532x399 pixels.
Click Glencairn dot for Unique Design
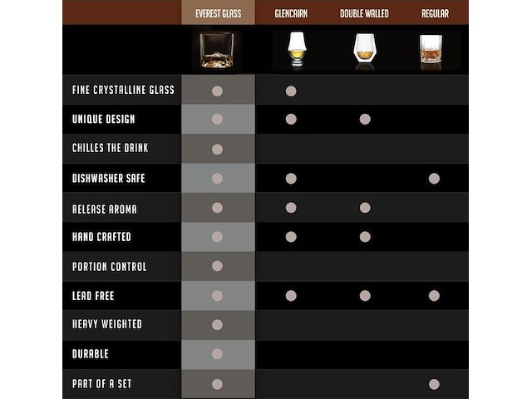291,119
